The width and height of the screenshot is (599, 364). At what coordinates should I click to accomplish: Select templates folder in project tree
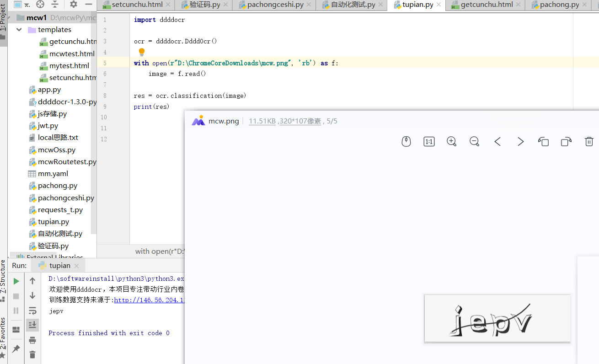[54, 30]
